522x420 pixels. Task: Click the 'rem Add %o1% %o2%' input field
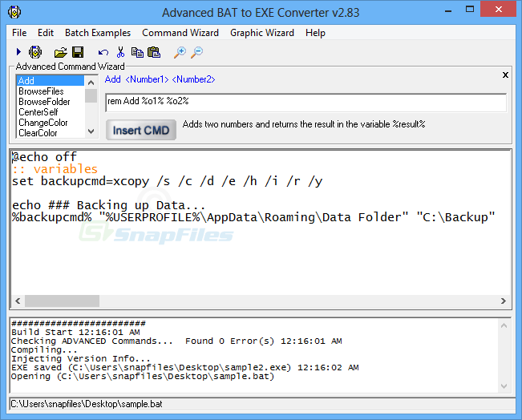(x=306, y=102)
